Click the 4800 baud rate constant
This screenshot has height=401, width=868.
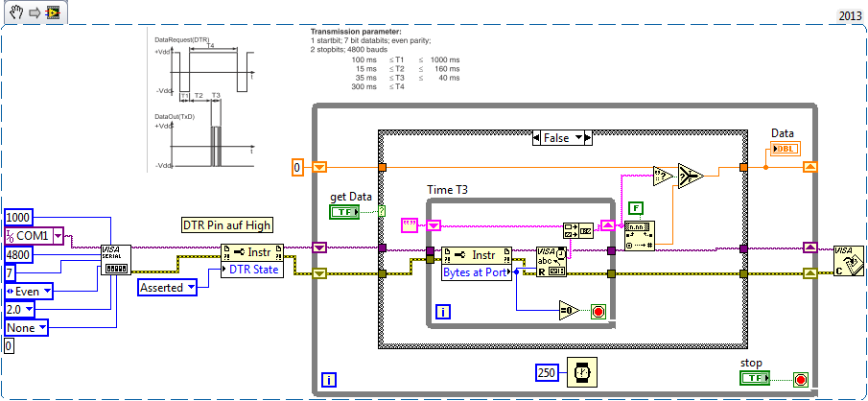[19, 254]
